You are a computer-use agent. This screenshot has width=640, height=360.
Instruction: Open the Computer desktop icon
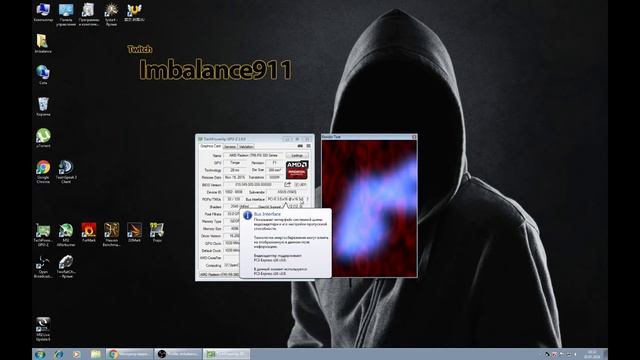point(43,12)
